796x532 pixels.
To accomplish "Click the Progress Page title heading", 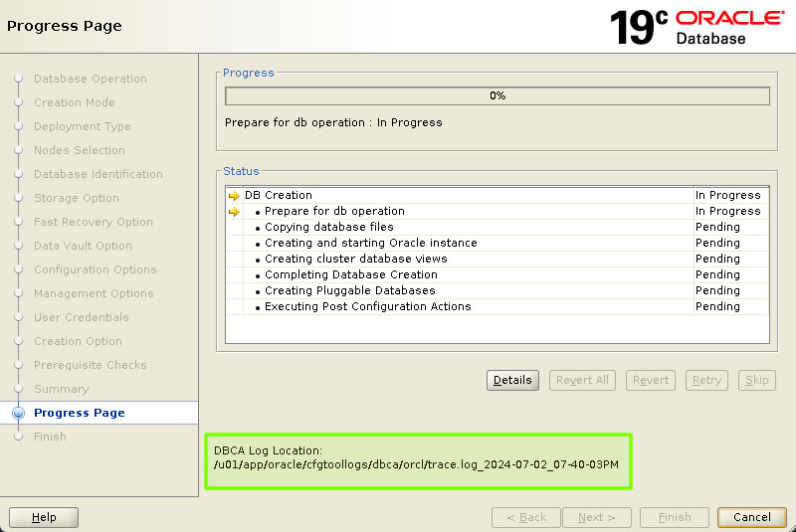I will pyautogui.click(x=65, y=26).
